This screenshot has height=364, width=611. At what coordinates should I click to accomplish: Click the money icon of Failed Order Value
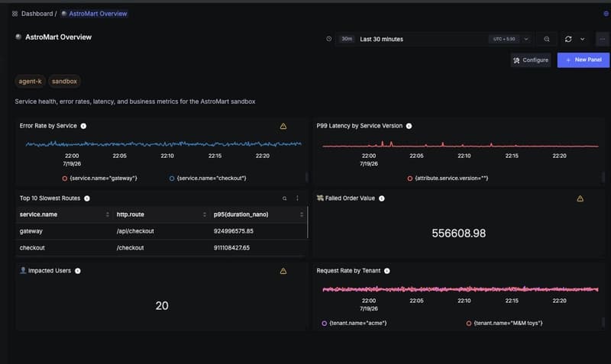(x=320, y=198)
